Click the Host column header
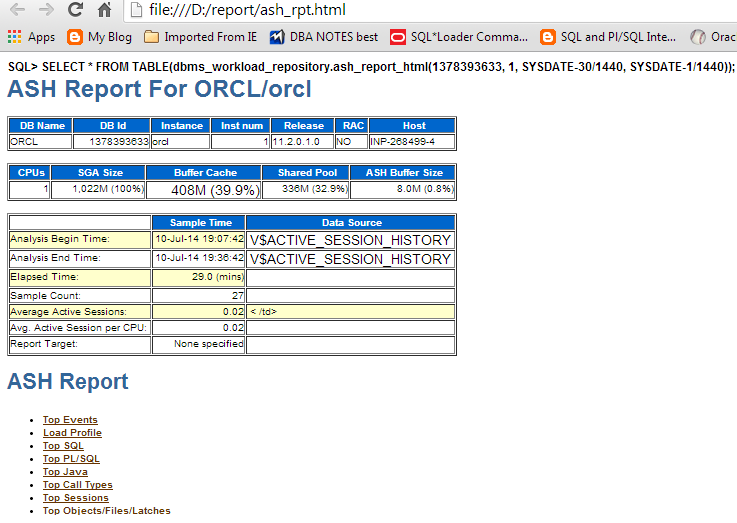Image resolution: width=737 pixels, height=523 pixels. coord(413,125)
